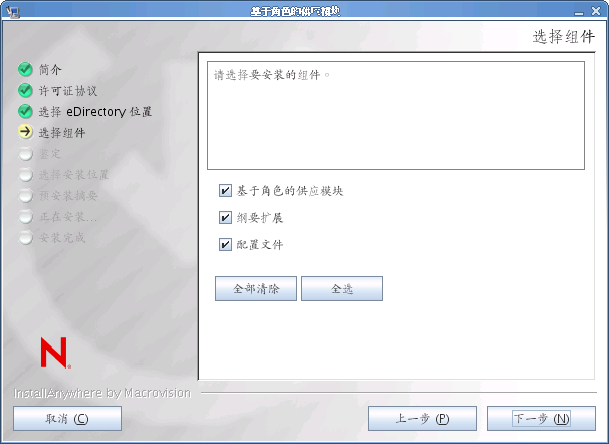The height and width of the screenshot is (444, 609).
Task: Click the component description text area
Action: 396,115
